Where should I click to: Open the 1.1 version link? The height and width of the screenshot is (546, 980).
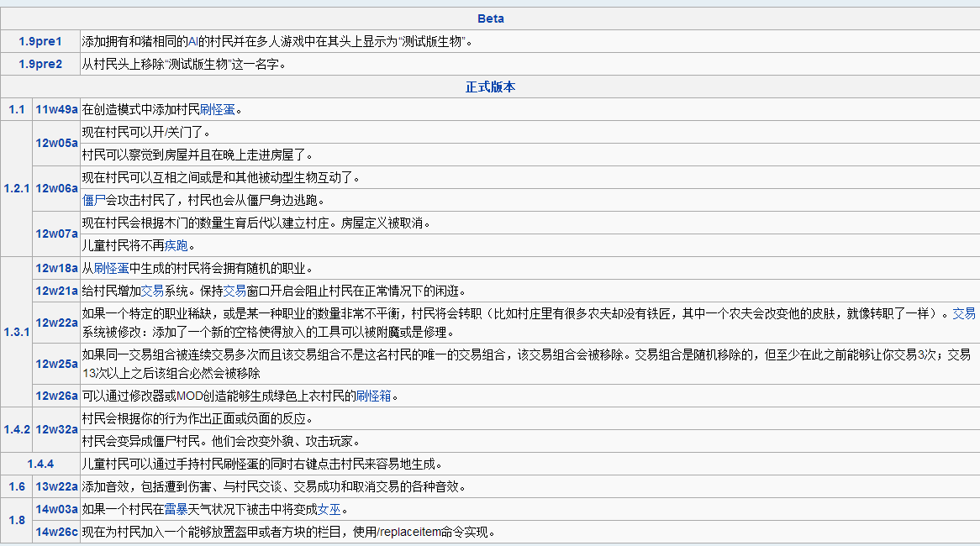pyautogui.click(x=16, y=109)
